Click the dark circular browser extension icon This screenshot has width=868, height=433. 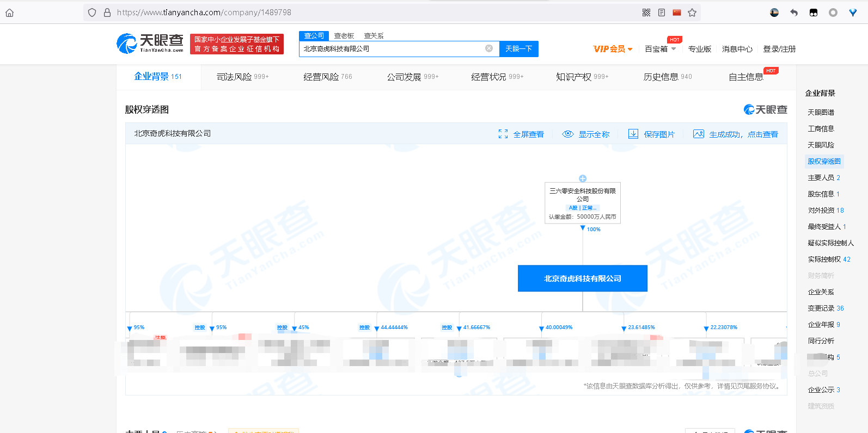[x=774, y=13]
